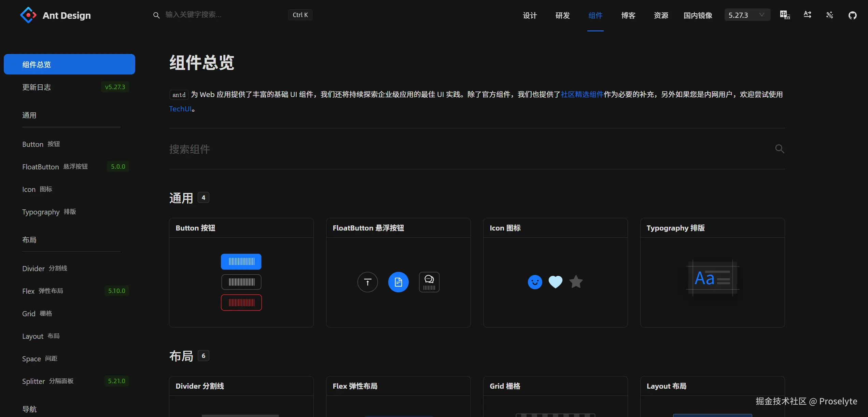
Task: Click the smiley face icon preview
Action: click(535, 282)
